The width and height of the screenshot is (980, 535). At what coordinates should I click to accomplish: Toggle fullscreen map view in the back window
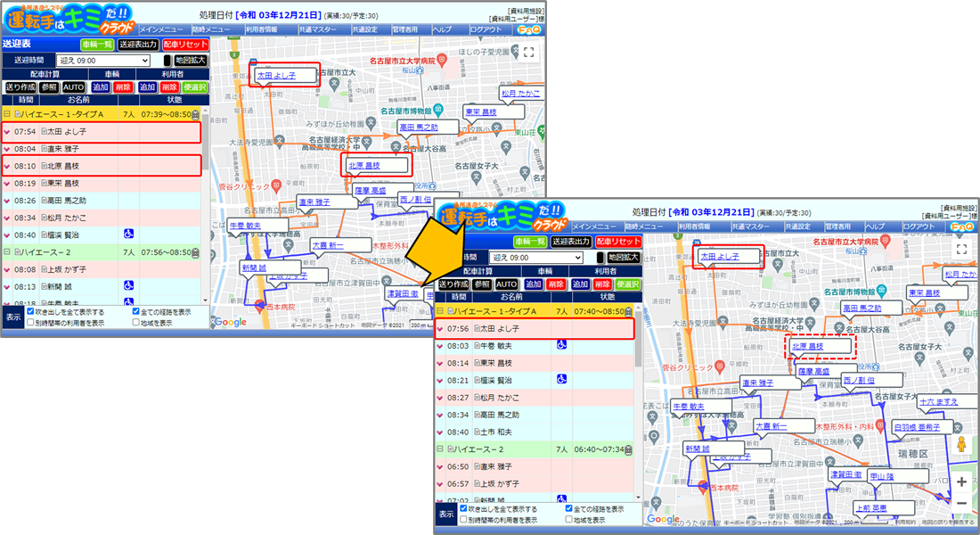[x=528, y=53]
